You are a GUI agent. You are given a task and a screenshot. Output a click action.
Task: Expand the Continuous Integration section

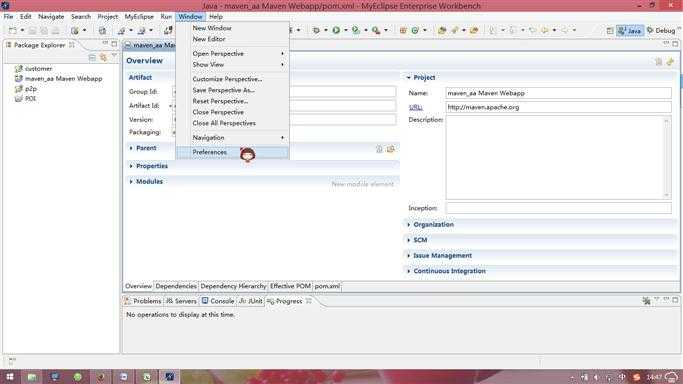(x=408, y=271)
